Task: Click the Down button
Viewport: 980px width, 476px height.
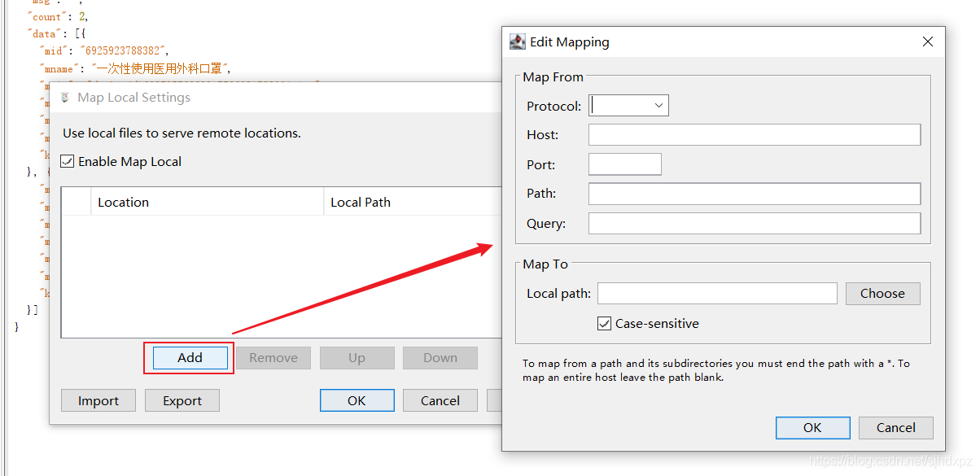Action: pos(440,358)
